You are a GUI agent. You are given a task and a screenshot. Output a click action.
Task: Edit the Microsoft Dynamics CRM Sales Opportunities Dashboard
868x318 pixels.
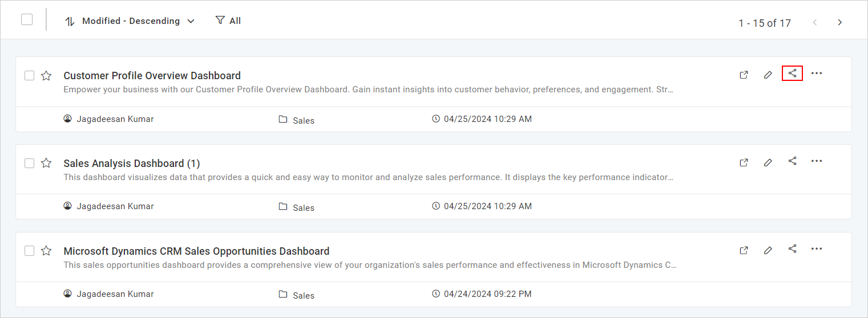coord(768,250)
